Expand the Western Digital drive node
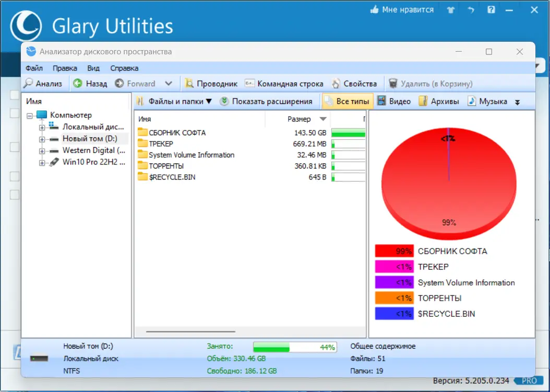 (x=42, y=151)
